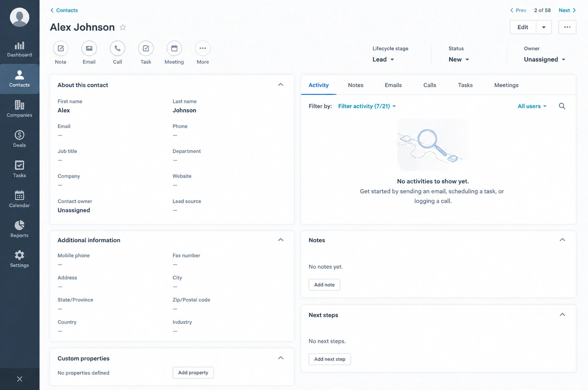
Task: Click the Add note button
Action: point(324,285)
